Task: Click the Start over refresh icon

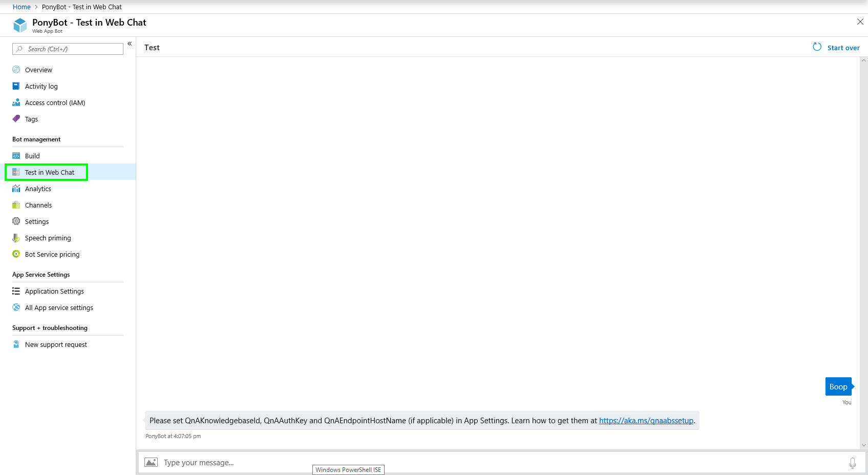Action: [817, 47]
